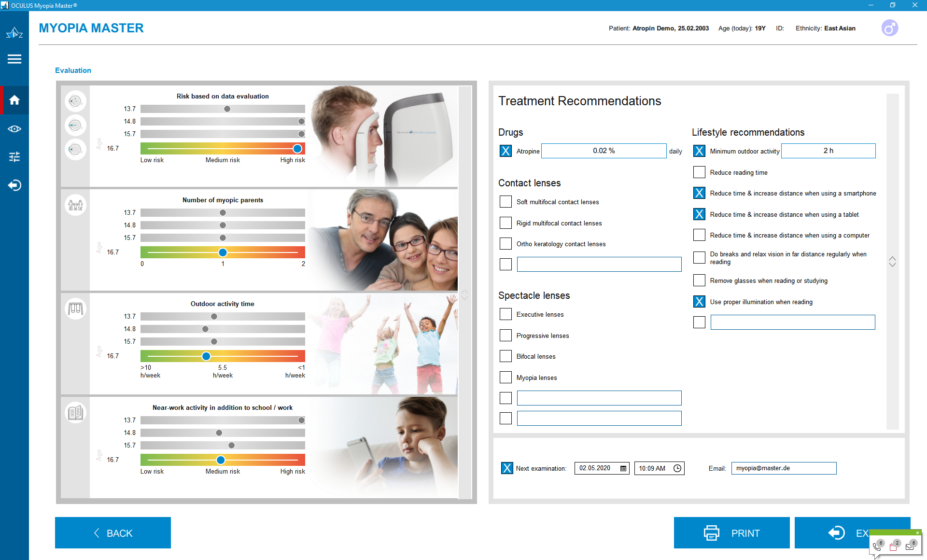Select the third eye measurement icon in risk panel

(75, 150)
